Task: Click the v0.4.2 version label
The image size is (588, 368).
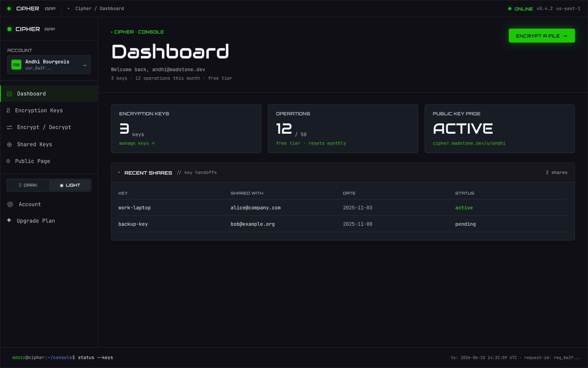Action: pyautogui.click(x=545, y=9)
